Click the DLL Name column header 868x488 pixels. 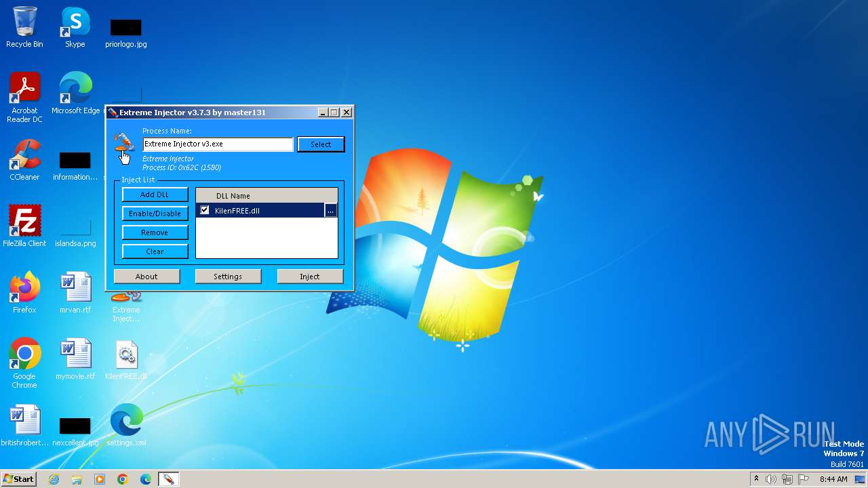point(267,196)
